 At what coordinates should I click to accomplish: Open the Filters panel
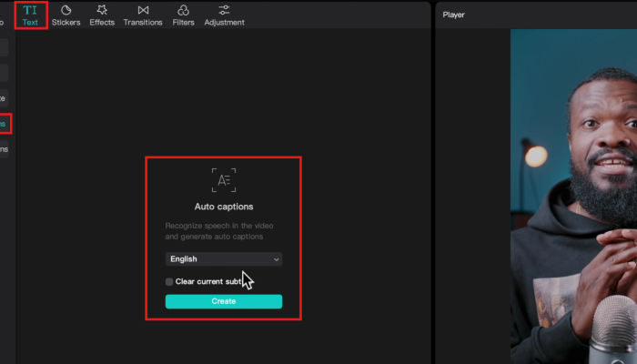[x=183, y=15]
